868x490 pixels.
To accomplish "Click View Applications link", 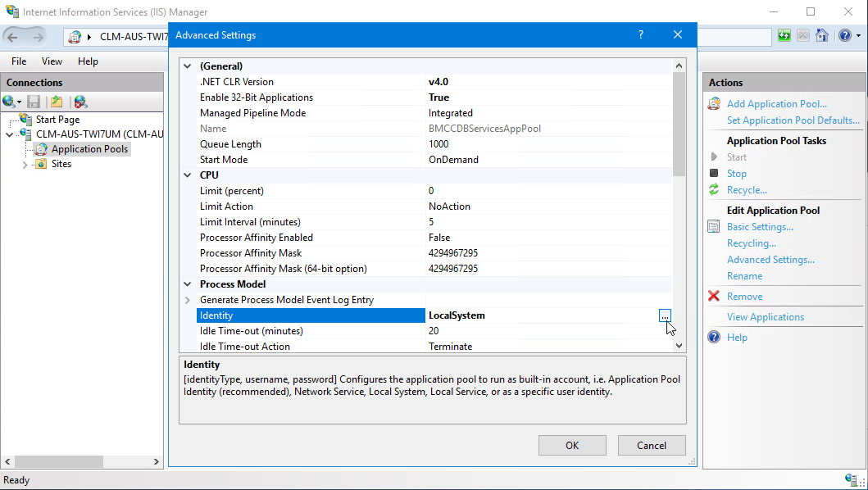I will coord(766,317).
